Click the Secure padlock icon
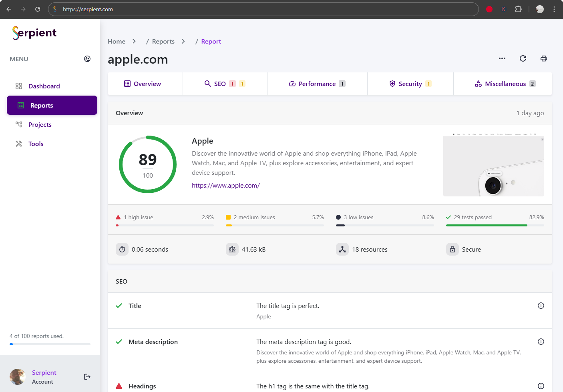563x392 pixels. (x=452, y=249)
